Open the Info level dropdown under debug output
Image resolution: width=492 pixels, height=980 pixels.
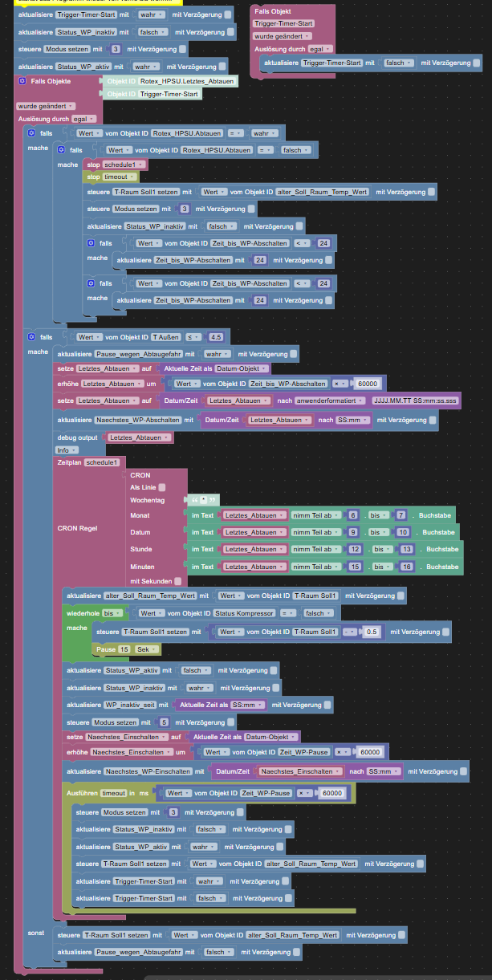pyautogui.click(x=67, y=450)
